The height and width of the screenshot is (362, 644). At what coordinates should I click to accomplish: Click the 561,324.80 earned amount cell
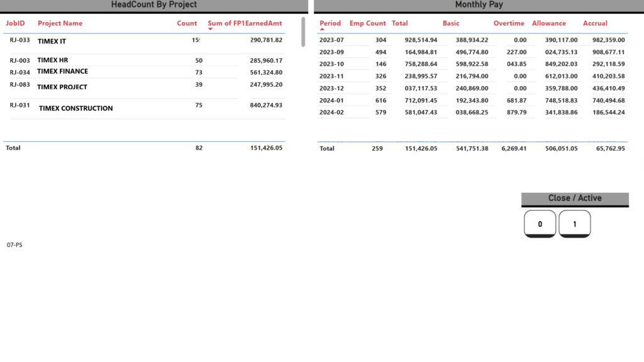266,73
